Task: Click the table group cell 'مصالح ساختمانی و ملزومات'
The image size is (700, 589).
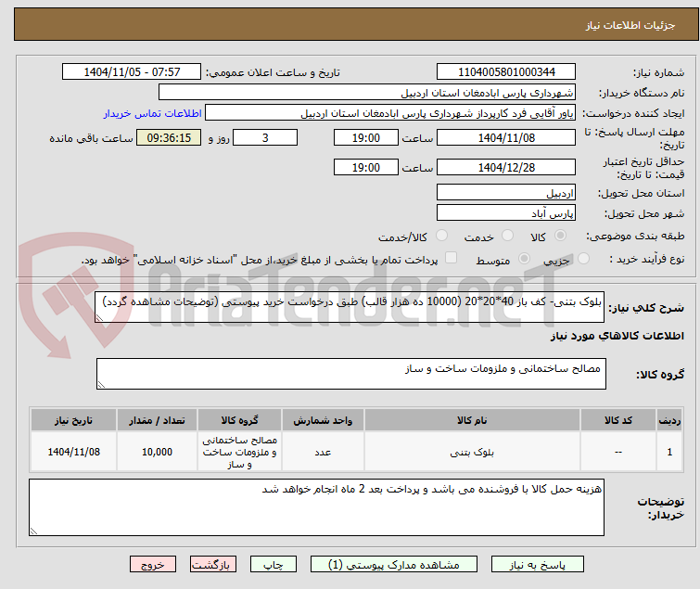Action: point(239,452)
